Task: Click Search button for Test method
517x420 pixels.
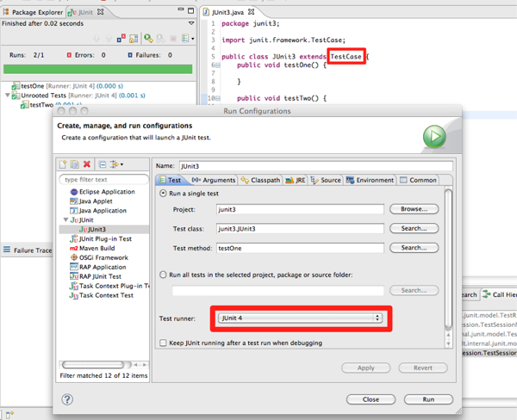Action: pos(414,248)
